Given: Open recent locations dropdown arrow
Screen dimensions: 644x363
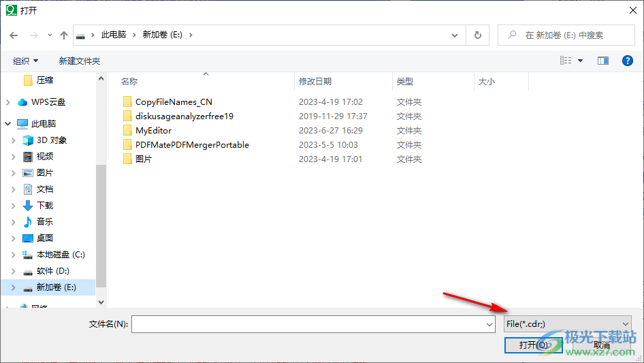Looking at the screenshot, I should pos(50,35).
